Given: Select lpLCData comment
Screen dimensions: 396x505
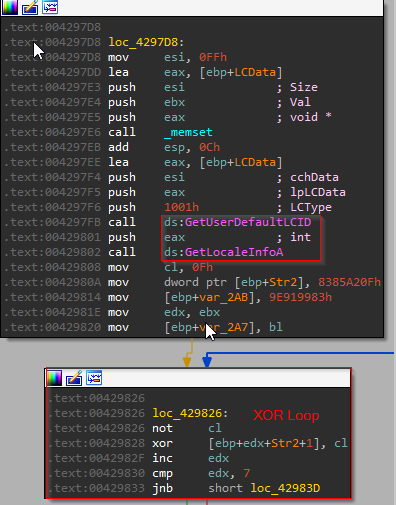Looking at the screenshot, I should tap(318, 192).
